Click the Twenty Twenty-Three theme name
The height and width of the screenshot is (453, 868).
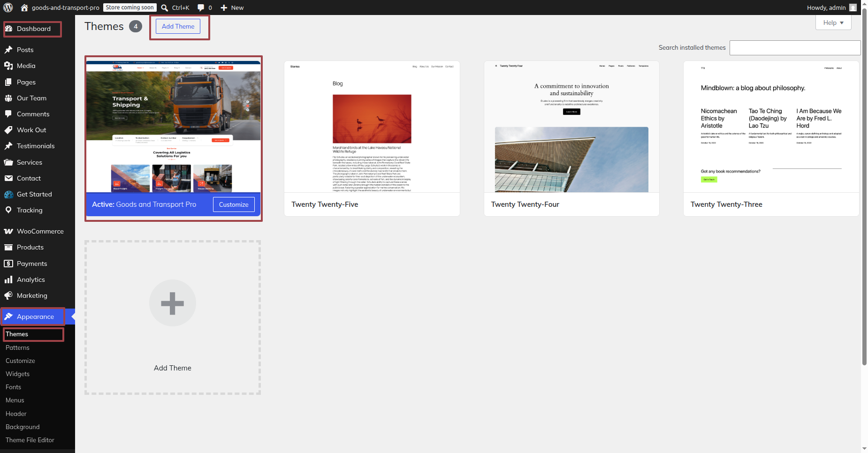coord(726,204)
